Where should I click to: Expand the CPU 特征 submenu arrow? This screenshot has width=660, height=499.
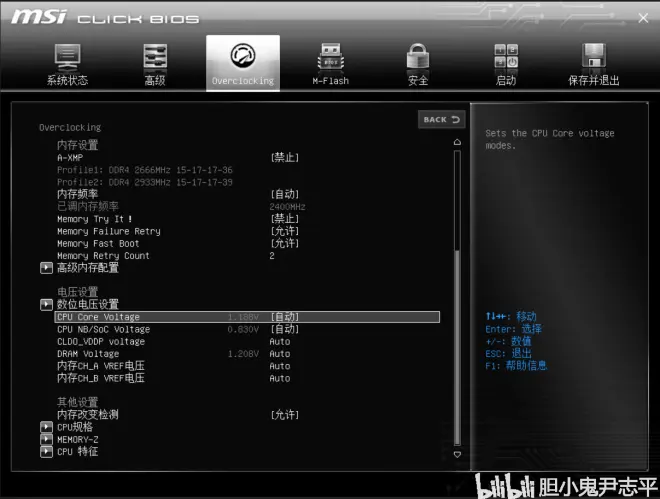tap(46, 452)
